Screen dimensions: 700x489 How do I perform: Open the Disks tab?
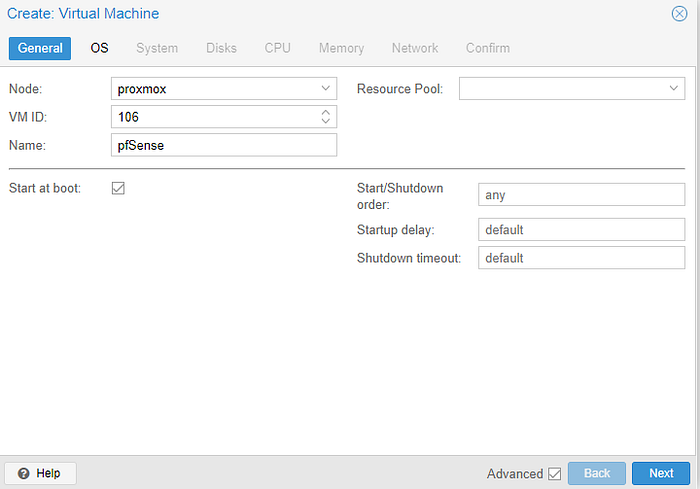(x=221, y=48)
